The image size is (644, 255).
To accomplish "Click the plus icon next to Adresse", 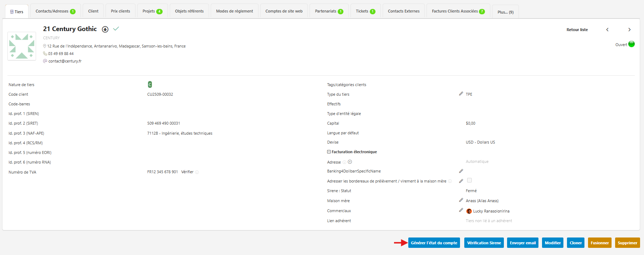I will coord(350,162).
